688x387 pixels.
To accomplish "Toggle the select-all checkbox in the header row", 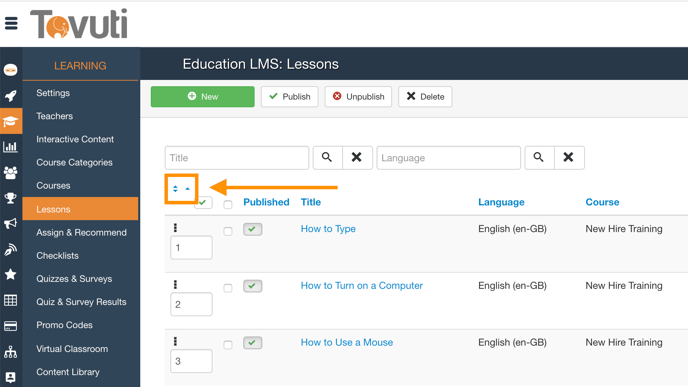I will tap(228, 204).
